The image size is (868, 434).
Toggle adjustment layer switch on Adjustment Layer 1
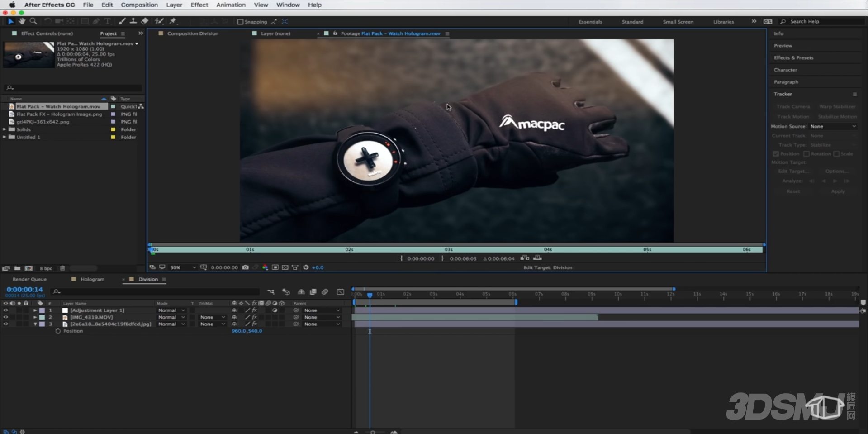coord(275,310)
